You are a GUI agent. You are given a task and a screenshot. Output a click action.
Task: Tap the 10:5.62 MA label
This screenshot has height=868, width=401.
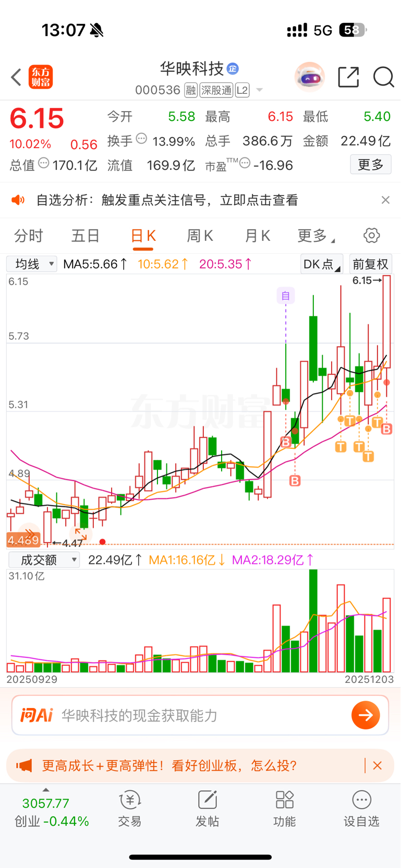pyautogui.click(x=163, y=264)
